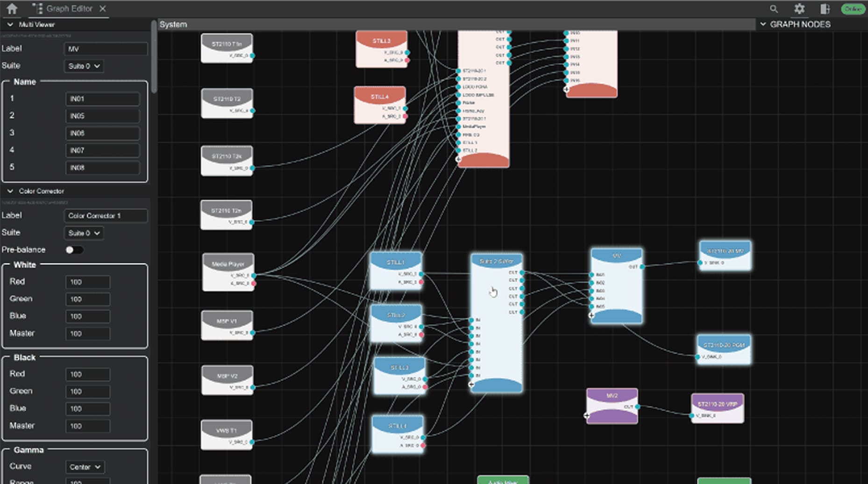
Task: Enable the Pre-balance toggle
Action: (x=74, y=250)
